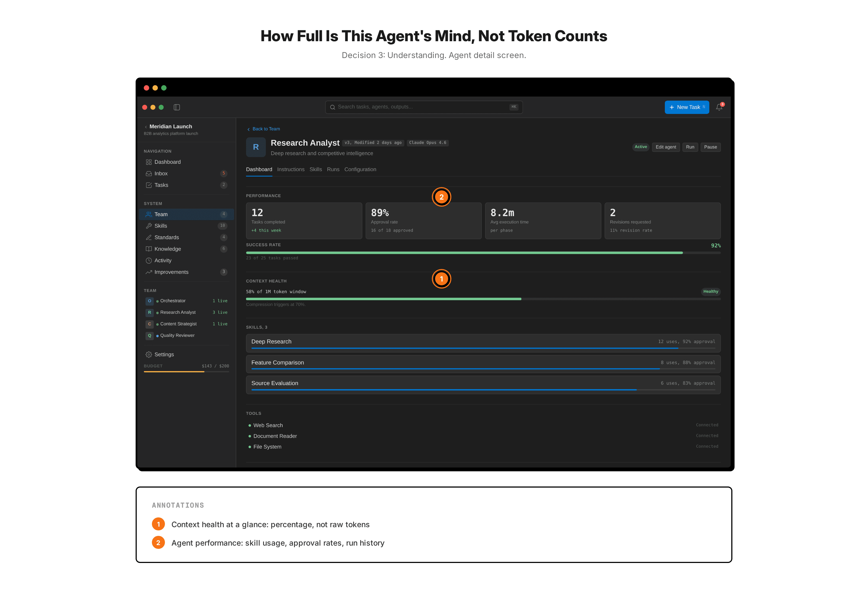This screenshot has height=589, width=868.
Task: Click the Tasks checkbox icon
Action: pos(149,185)
